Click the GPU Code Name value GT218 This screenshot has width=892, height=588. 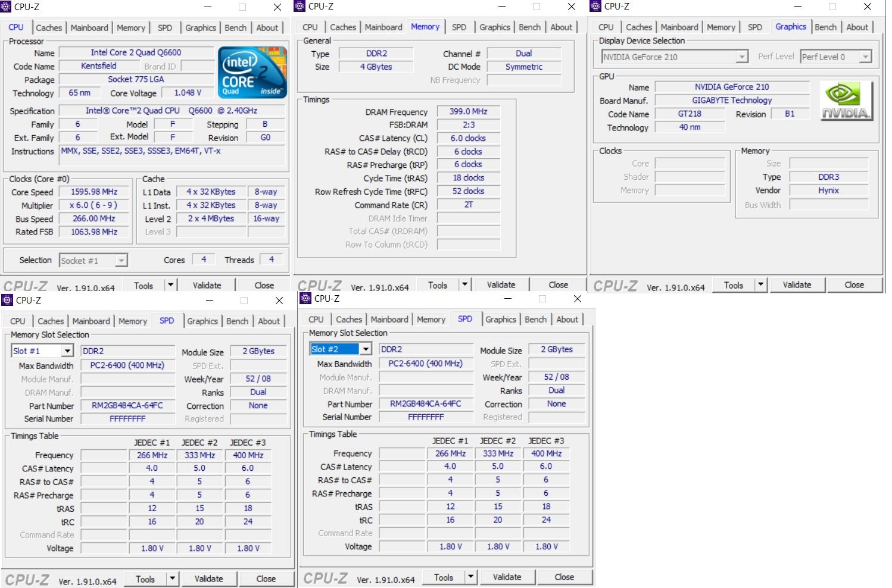(x=690, y=114)
